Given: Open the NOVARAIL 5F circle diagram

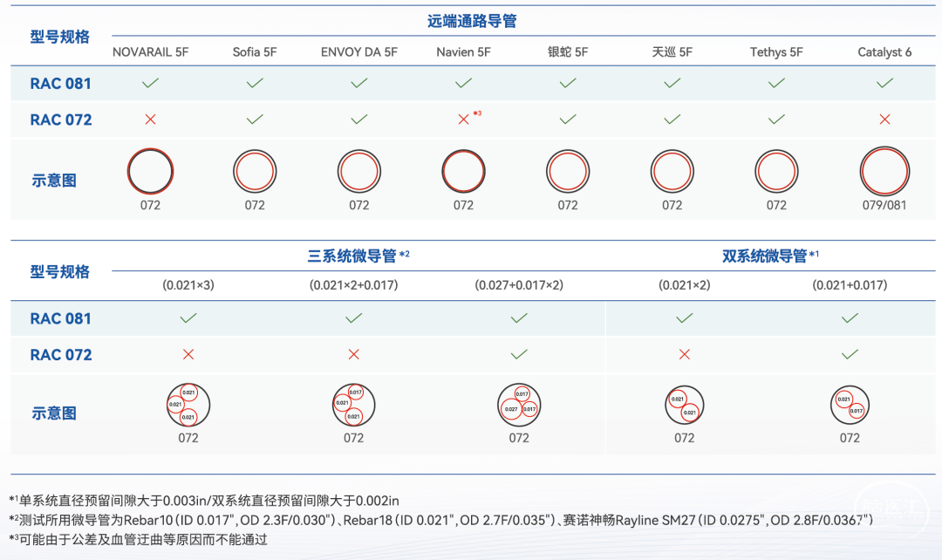Looking at the screenshot, I should (150, 171).
